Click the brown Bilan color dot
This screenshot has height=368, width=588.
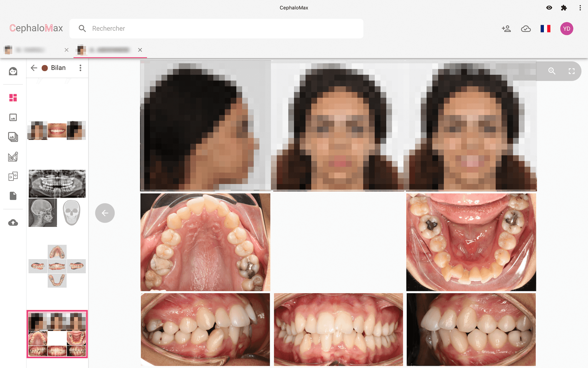(x=45, y=68)
